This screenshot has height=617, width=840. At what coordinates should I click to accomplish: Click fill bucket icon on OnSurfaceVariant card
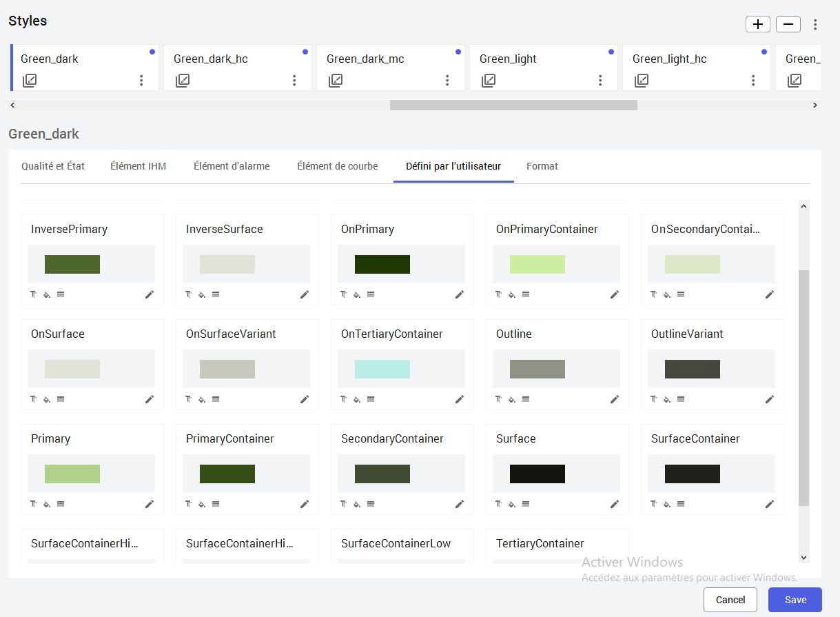[x=202, y=399]
